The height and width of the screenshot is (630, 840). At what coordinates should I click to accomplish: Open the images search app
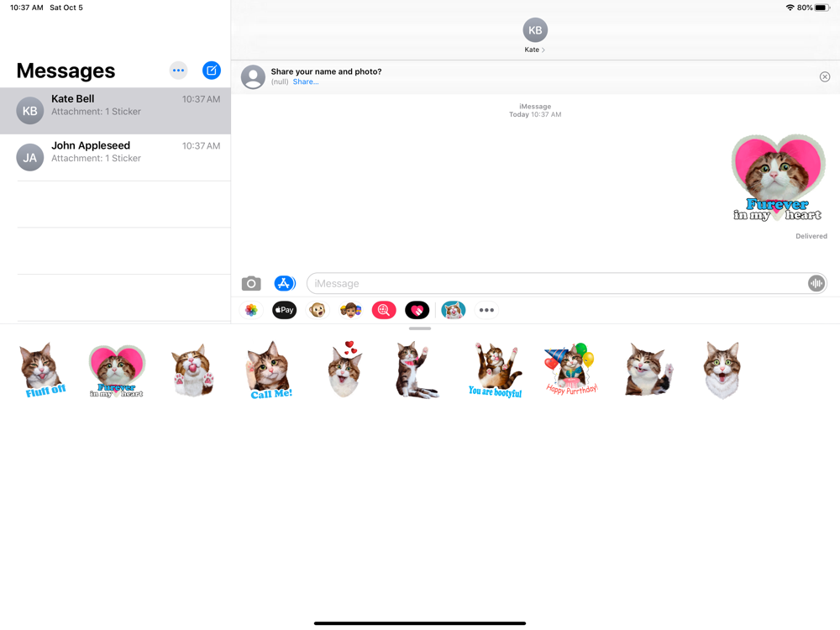click(384, 310)
